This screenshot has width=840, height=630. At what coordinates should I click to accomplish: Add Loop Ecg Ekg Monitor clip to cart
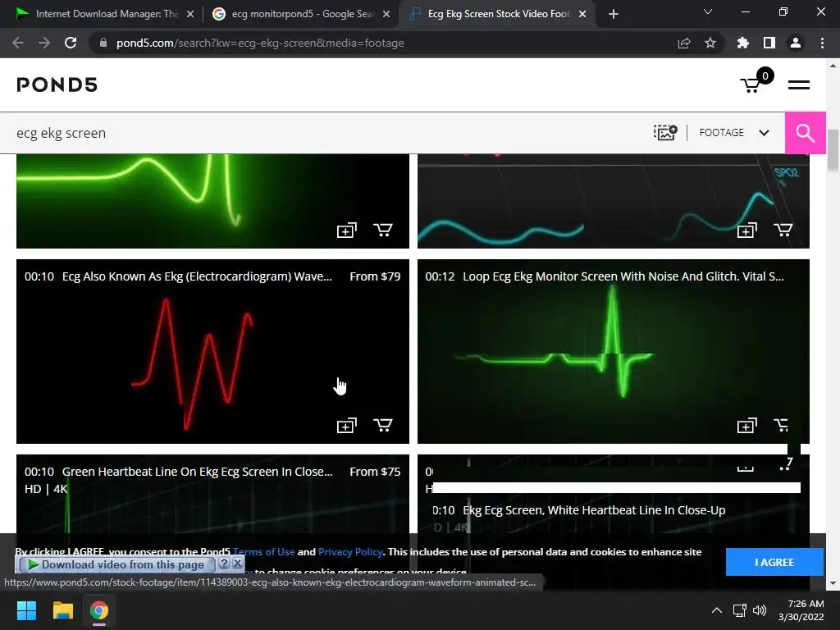[781, 425]
